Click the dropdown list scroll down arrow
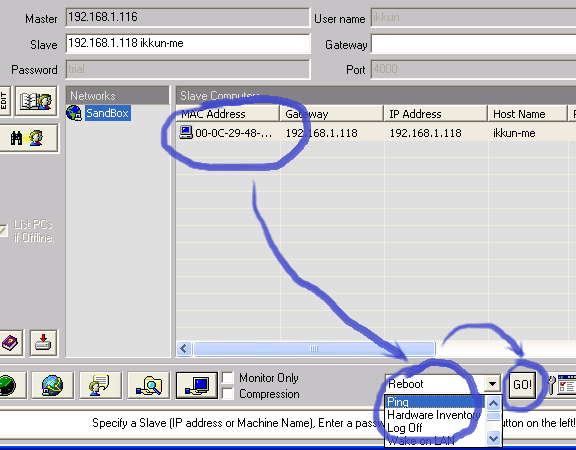Screen dimensions: 576x450 (x=493, y=438)
